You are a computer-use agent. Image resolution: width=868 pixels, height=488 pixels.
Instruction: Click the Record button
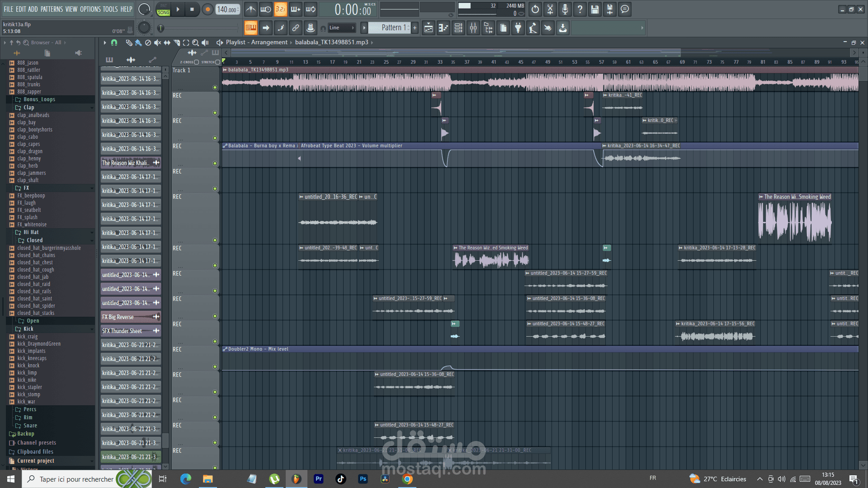pos(208,9)
